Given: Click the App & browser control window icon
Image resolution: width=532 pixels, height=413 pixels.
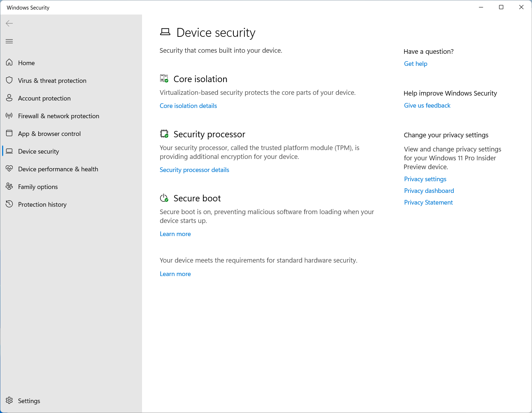Looking at the screenshot, I should coord(10,133).
